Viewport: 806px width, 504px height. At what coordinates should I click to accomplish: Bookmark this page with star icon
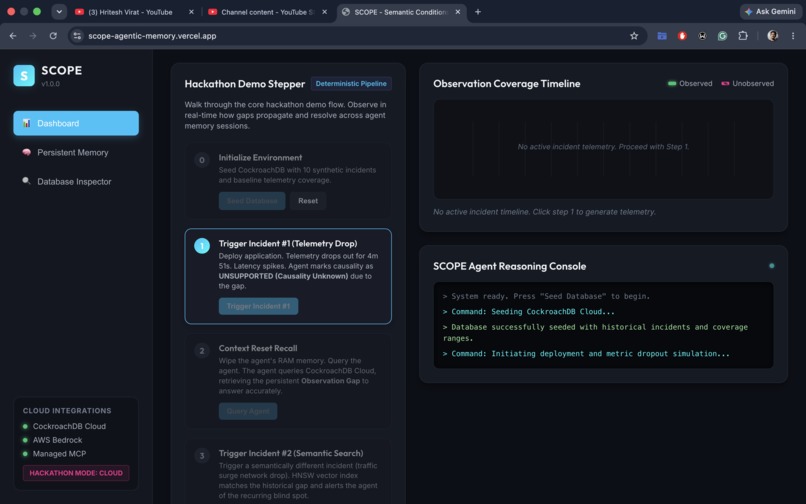click(x=634, y=36)
